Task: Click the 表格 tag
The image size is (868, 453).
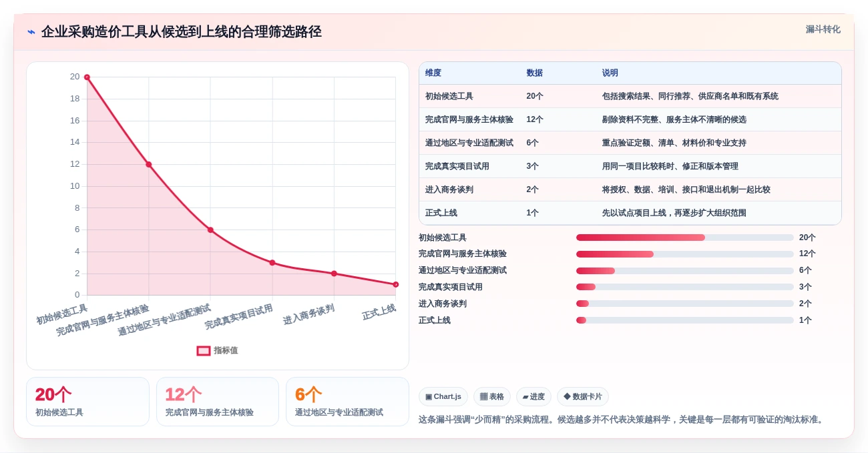Action: click(x=492, y=396)
